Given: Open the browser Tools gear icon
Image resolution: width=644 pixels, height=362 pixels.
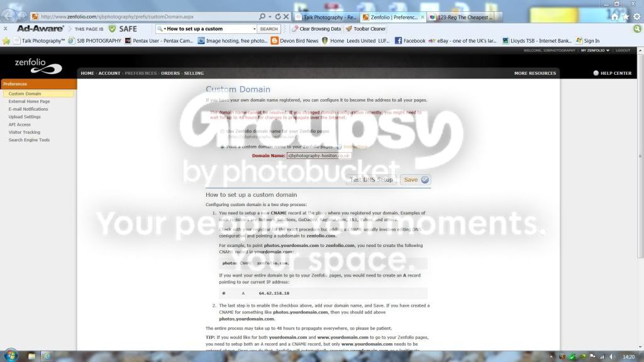Looking at the screenshot, I should (x=636, y=16).
